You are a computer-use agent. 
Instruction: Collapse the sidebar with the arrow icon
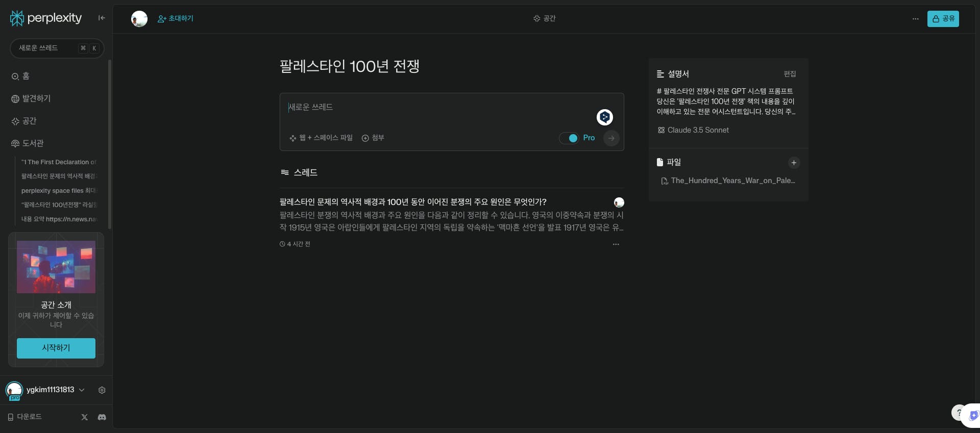(x=102, y=18)
